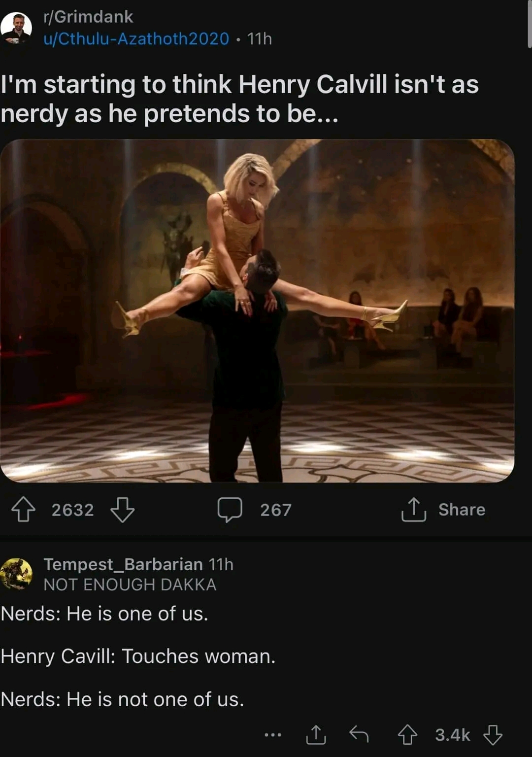This screenshot has height=757, width=532.
Task: Downvote the Henry Cavill post
Action: [x=123, y=509]
